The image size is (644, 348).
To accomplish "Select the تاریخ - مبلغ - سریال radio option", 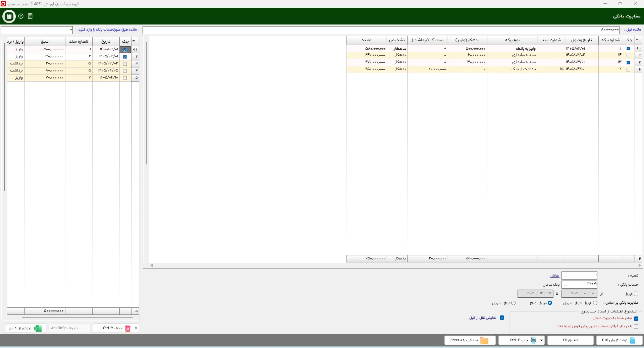I will pyautogui.click(x=595, y=303).
